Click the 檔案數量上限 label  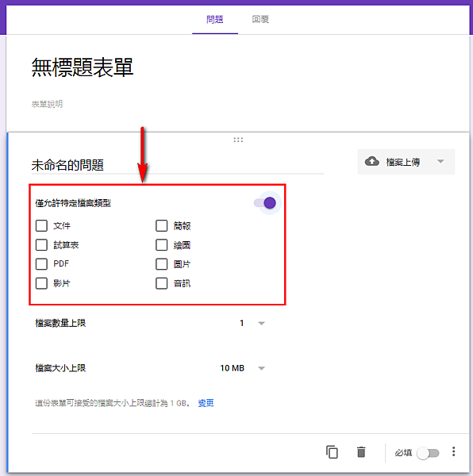(60, 323)
